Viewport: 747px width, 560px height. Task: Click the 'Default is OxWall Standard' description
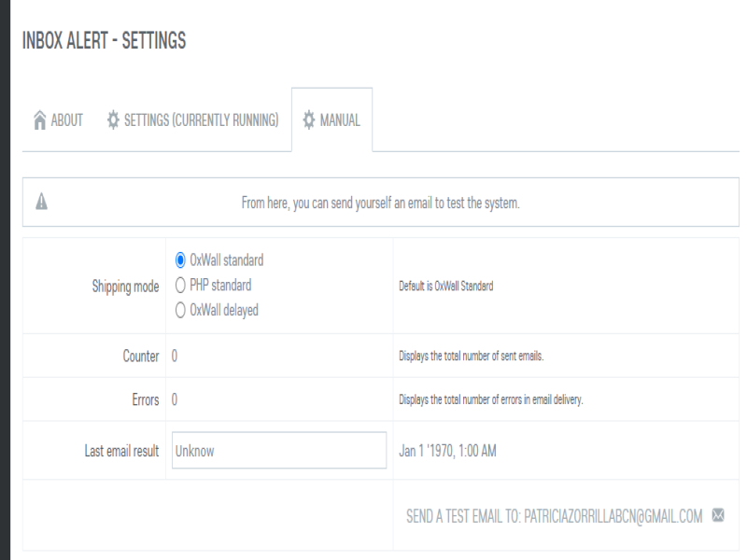pos(445,287)
